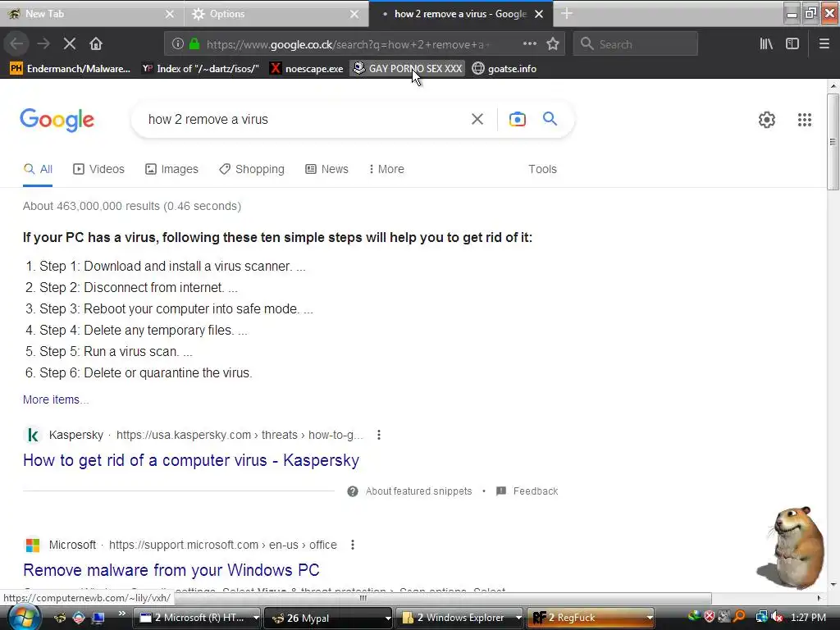The image size is (840, 630).
Task: Open more options for Kaspersky result
Action: coord(379,435)
